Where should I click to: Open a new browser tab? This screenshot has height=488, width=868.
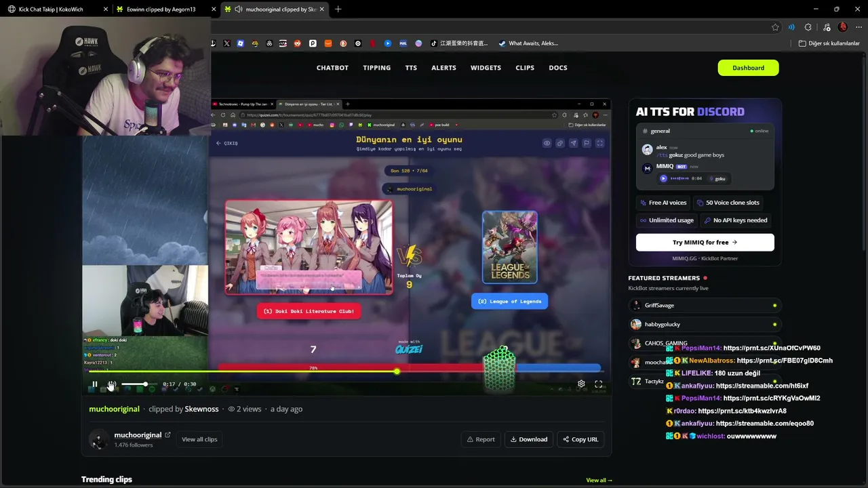point(338,9)
